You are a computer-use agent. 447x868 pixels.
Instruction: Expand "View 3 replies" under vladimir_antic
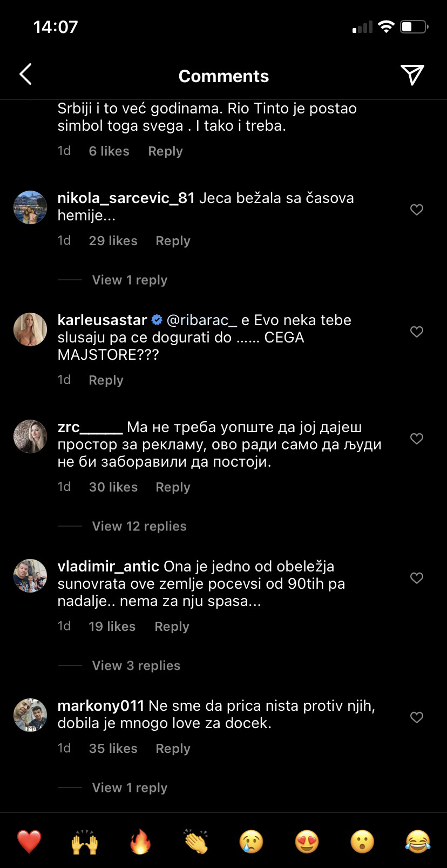[136, 665]
